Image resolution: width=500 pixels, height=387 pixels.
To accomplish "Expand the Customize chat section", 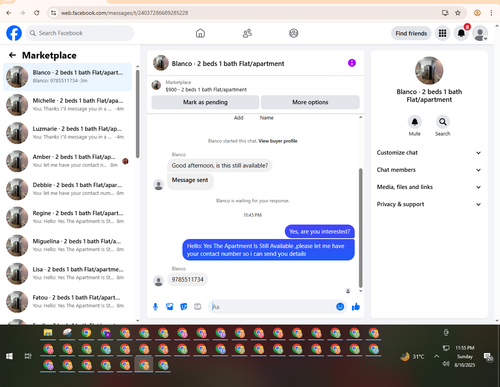I will pos(429,153).
